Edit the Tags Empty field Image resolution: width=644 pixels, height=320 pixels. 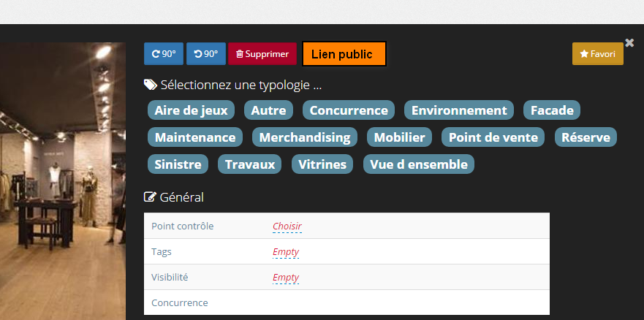point(286,252)
